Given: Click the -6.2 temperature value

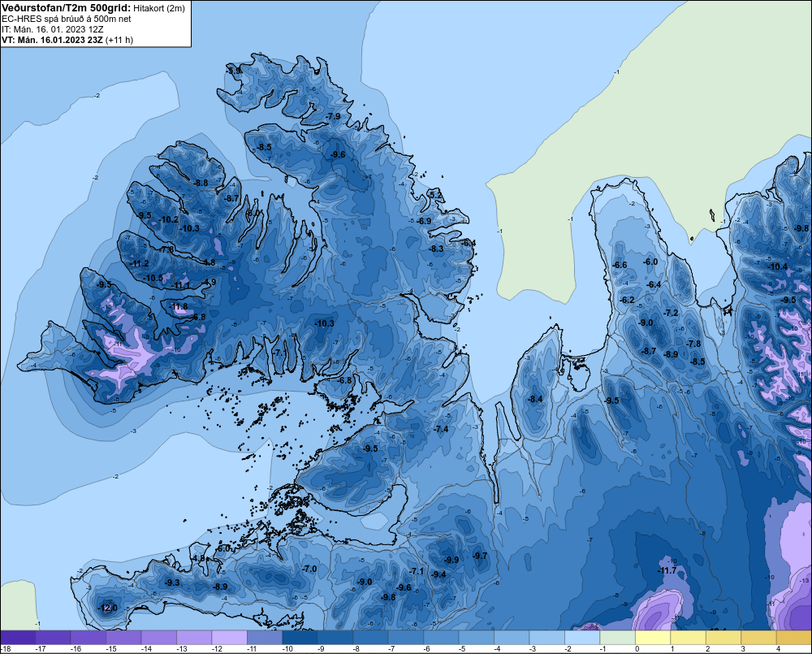Looking at the screenshot, I should point(627,300).
